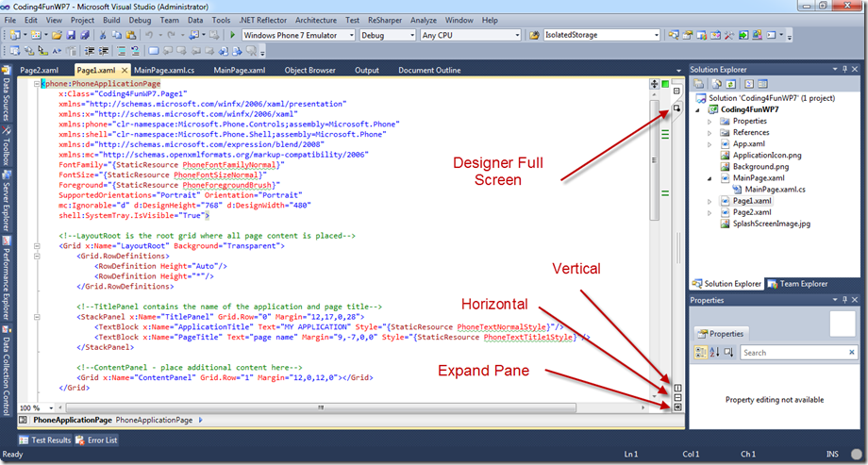Click the Comment Out Lines icon
The image size is (868, 465).
121,51
